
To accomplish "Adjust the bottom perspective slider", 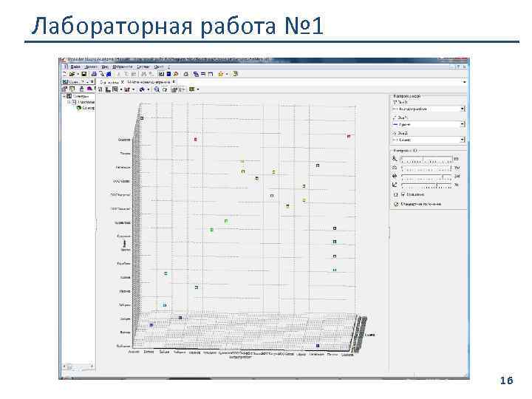I will click(427, 185).
